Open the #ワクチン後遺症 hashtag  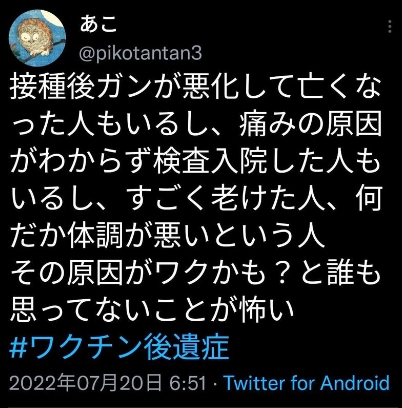[x=120, y=348]
